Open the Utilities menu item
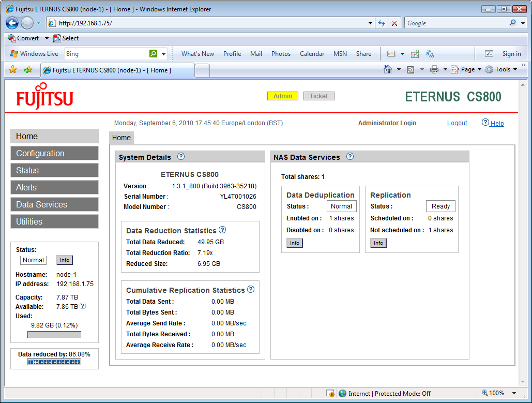Viewport: 532px width, 403px height. tap(55, 221)
